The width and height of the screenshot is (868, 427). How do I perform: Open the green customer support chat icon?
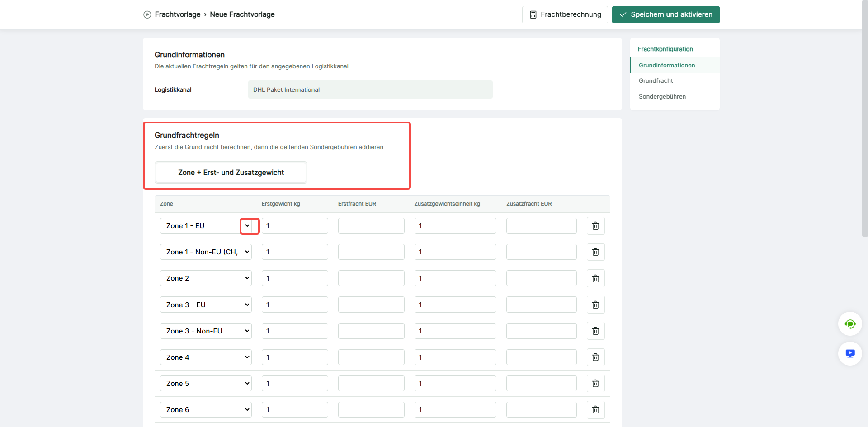pyautogui.click(x=850, y=324)
